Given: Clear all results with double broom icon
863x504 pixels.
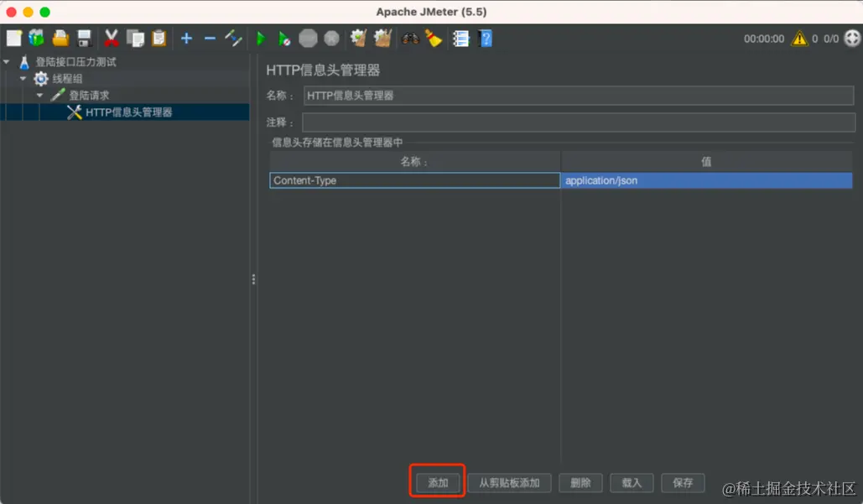Looking at the screenshot, I should coord(382,38).
